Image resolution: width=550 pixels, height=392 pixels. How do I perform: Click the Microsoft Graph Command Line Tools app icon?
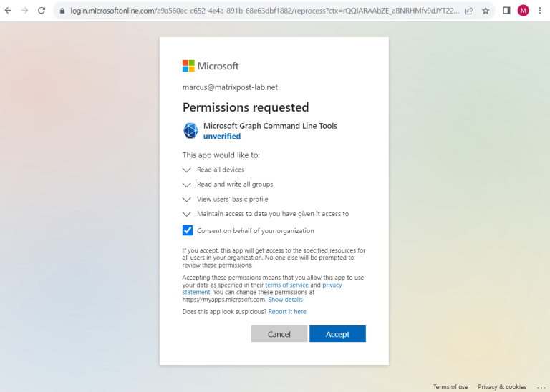pos(190,131)
